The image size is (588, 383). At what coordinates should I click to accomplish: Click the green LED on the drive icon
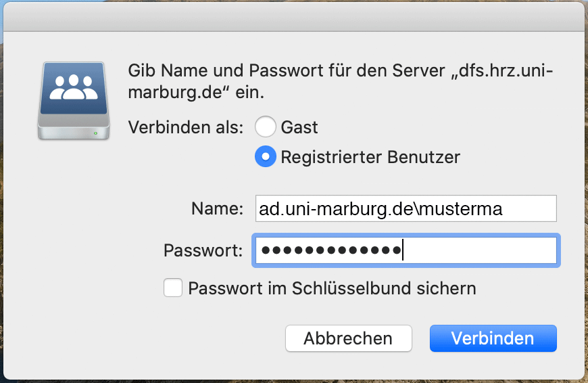point(95,133)
